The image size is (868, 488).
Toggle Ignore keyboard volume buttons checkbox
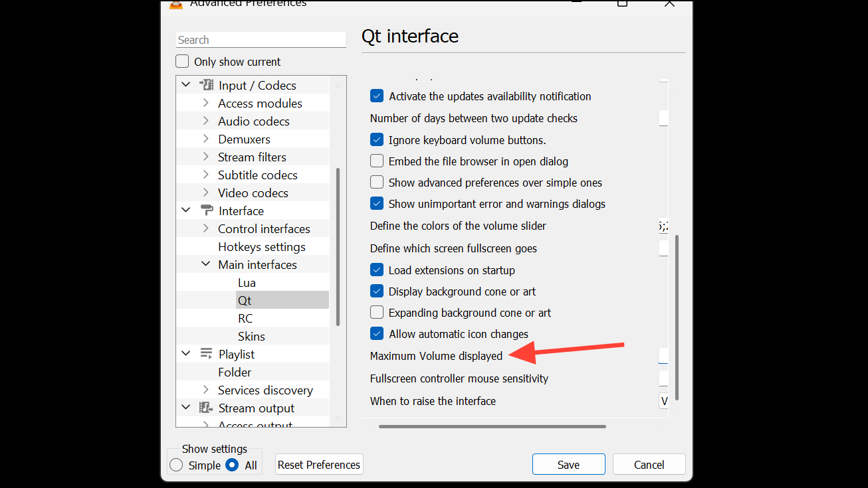(377, 140)
